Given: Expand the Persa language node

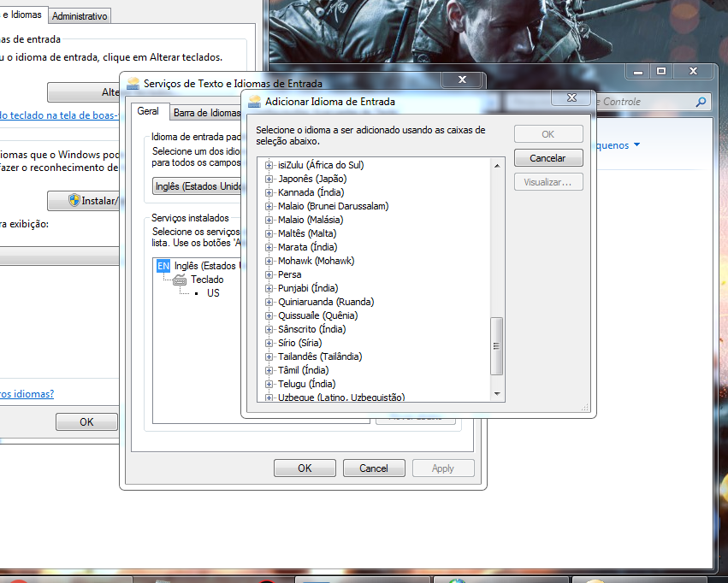Looking at the screenshot, I should (269, 274).
